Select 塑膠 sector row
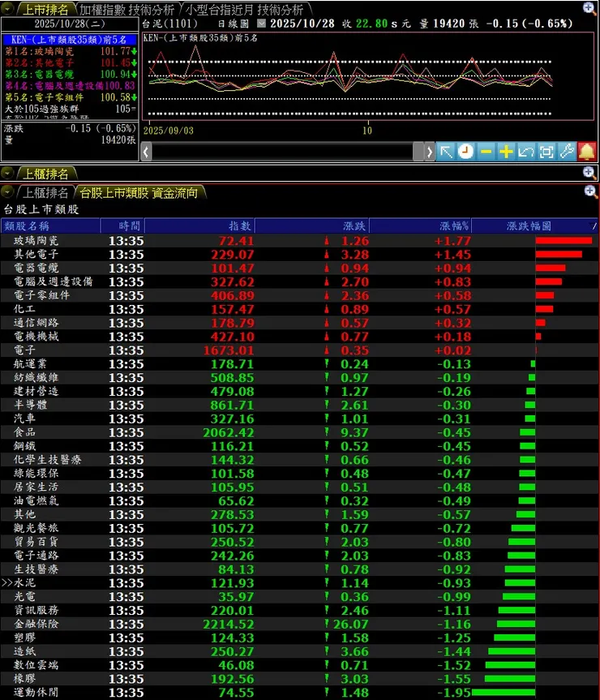 pos(299,638)
